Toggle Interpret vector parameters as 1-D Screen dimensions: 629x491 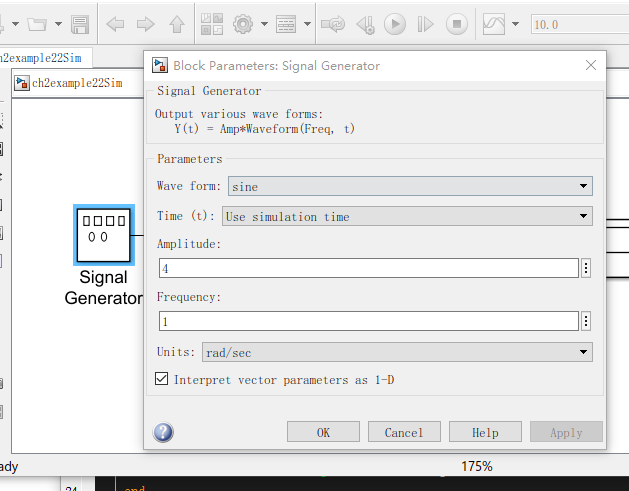(x=161, y=379)
